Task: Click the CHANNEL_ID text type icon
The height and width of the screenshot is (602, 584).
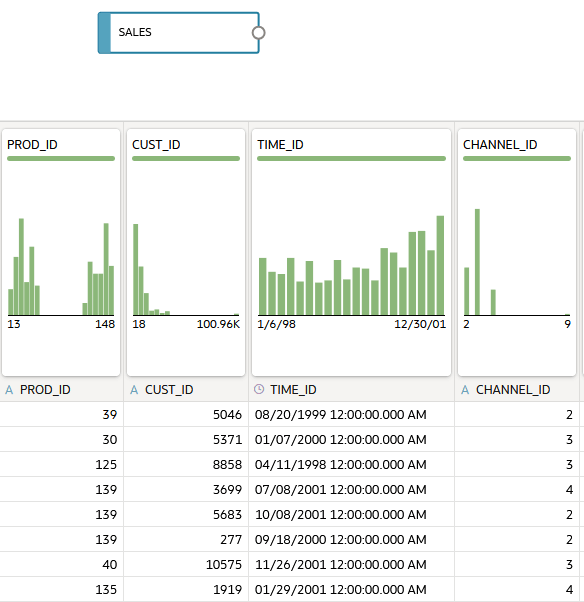Action: pos(465,390)
